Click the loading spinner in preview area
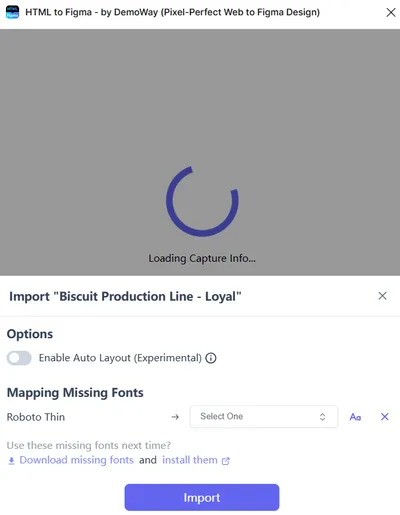 (x=202, y=201)
